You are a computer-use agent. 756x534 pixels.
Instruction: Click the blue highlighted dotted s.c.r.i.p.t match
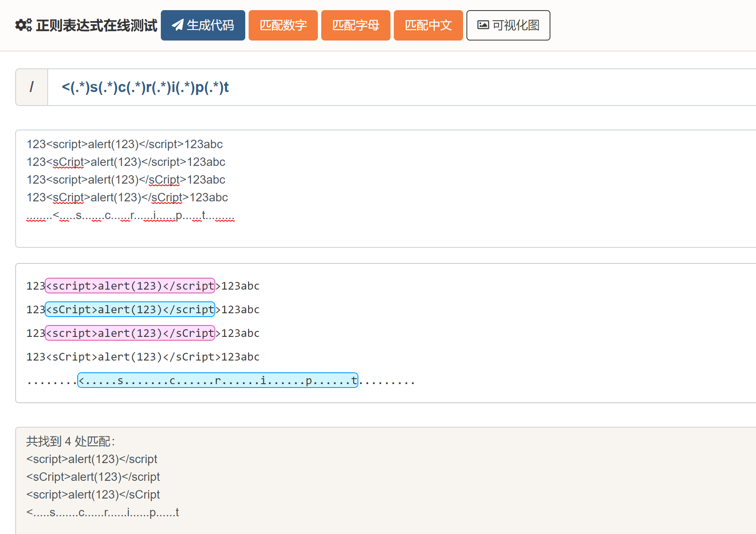(x=218, y=380)
